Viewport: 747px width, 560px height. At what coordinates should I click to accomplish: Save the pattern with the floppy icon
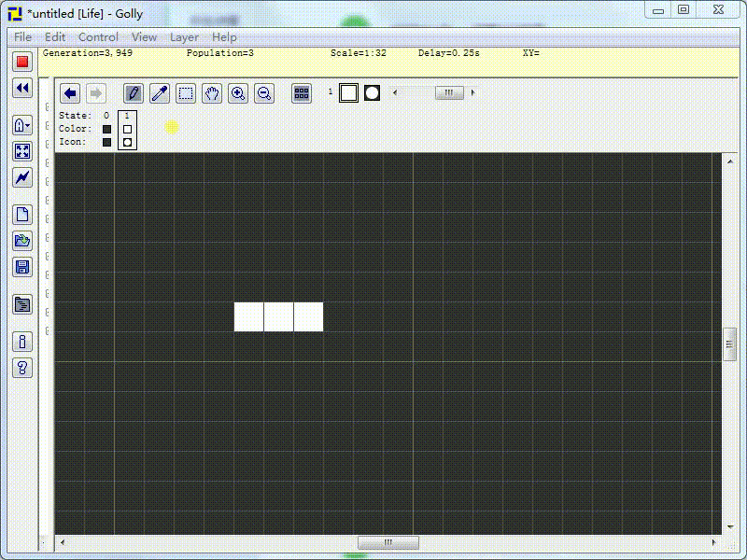point(22,267)
